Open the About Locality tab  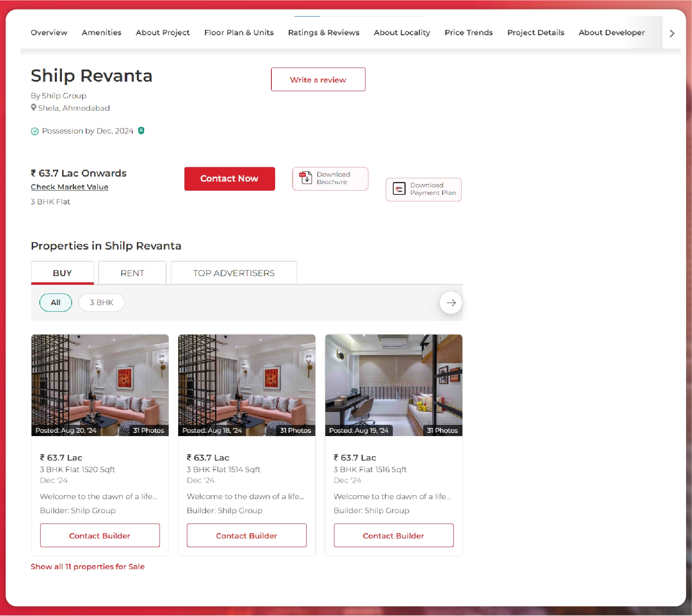click(x=402, y=33)
